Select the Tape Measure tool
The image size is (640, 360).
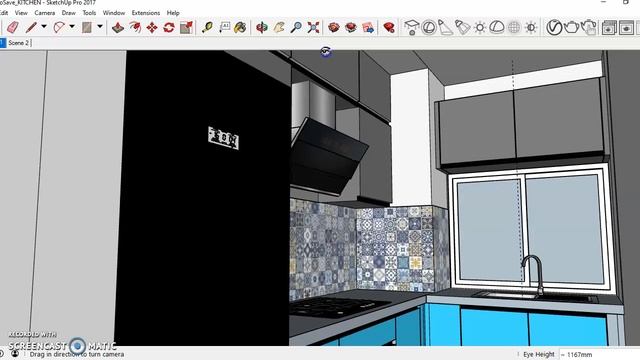point(207,27)
